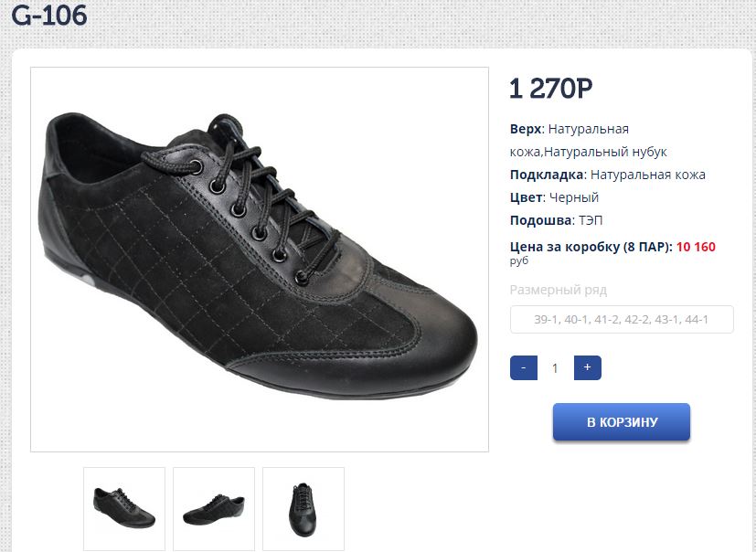
Task: Click the quantity input field showing 1
Action: (x=555, y=368)
